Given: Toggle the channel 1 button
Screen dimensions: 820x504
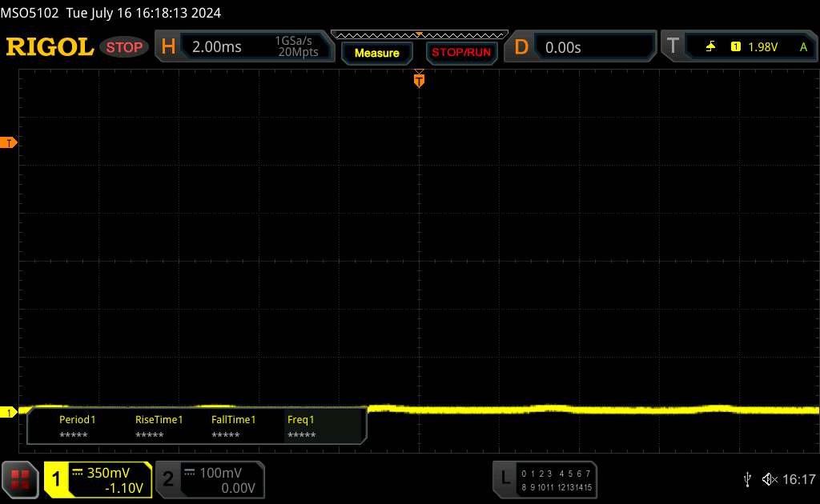Looking at the screenshot, I should point(56,479).
